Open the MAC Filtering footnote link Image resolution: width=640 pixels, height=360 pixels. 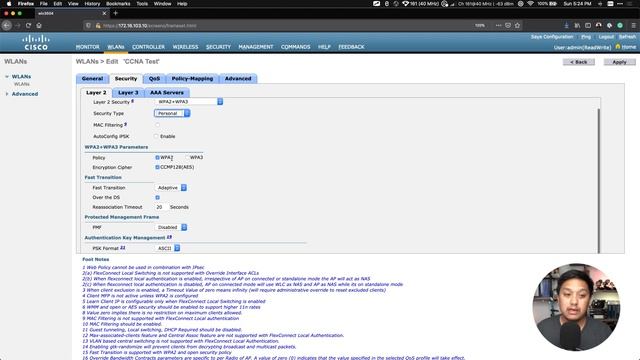[125, 124]
